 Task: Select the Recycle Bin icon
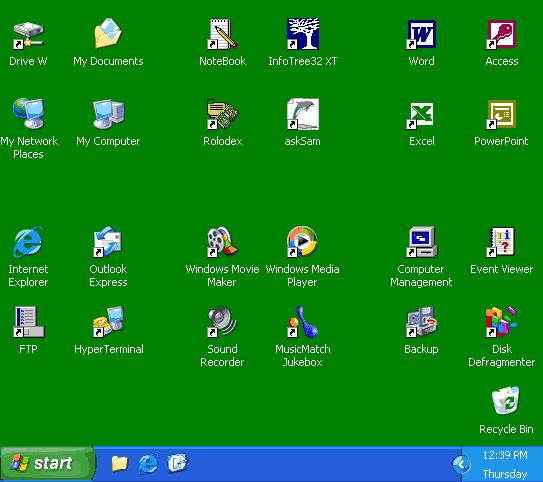tap(506, 400)
